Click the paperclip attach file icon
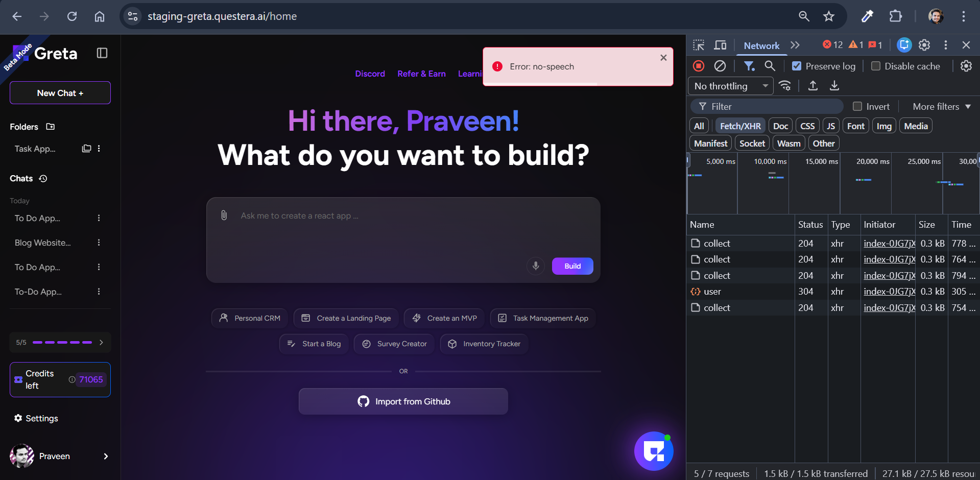Screen dimensions: 980x480 tap(224, 215)
